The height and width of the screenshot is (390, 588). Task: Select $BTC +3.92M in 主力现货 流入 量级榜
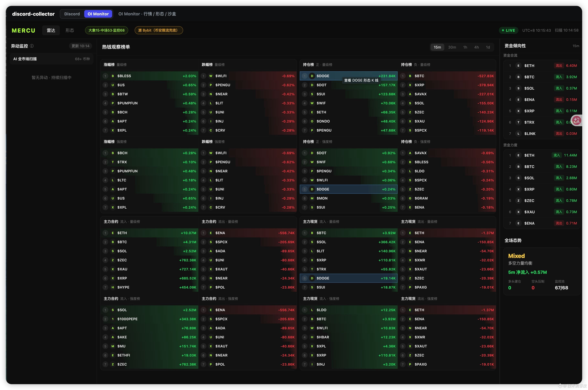pyautogui.click(x=348, y=233)
